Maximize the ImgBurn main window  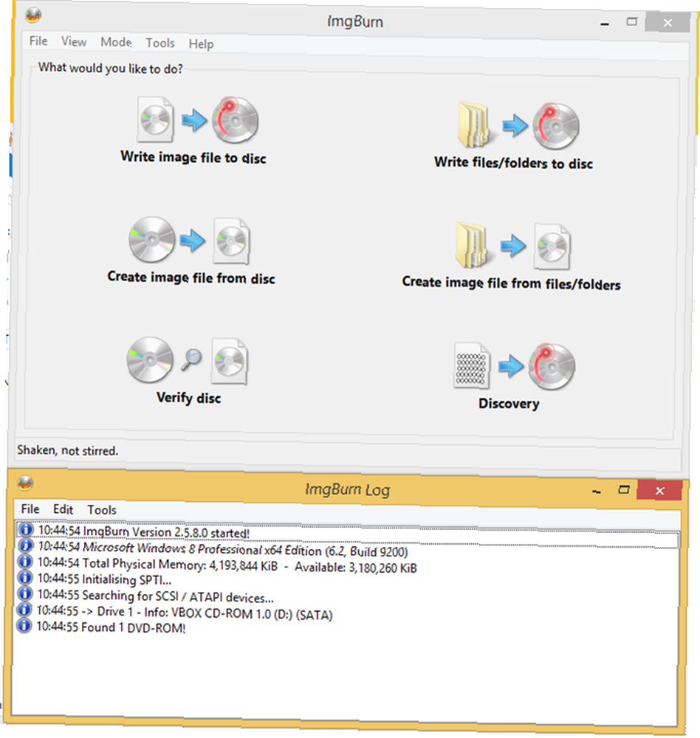pyautogui.click(x=631, y=21)
